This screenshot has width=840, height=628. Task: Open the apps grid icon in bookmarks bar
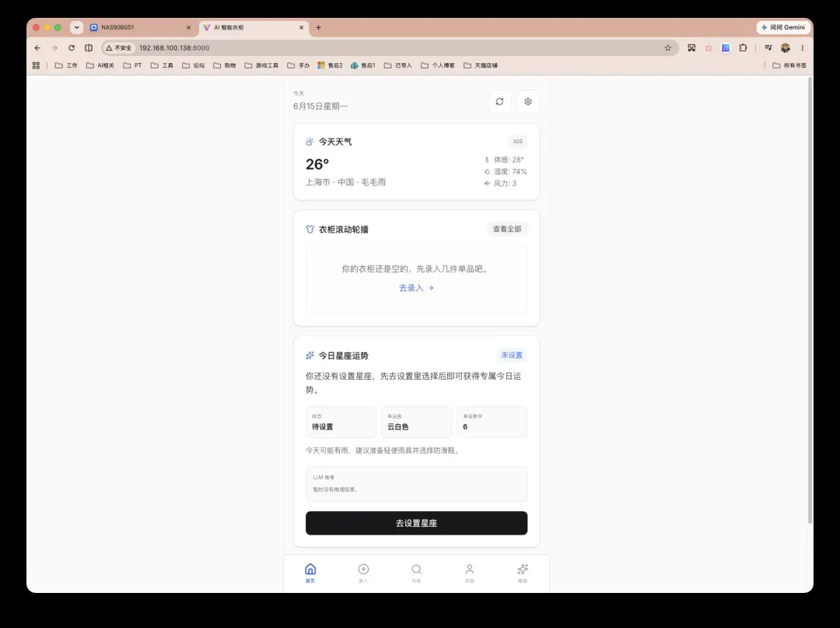36,65
